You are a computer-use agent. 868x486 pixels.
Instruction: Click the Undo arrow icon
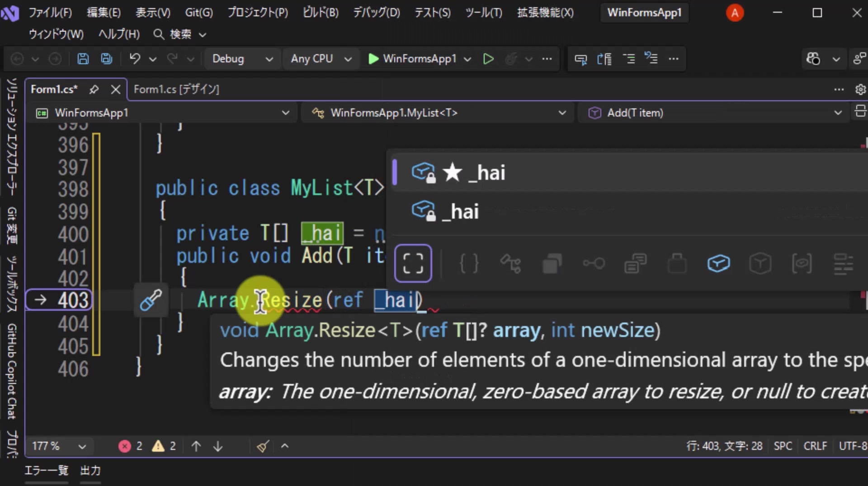coord(135,59)
